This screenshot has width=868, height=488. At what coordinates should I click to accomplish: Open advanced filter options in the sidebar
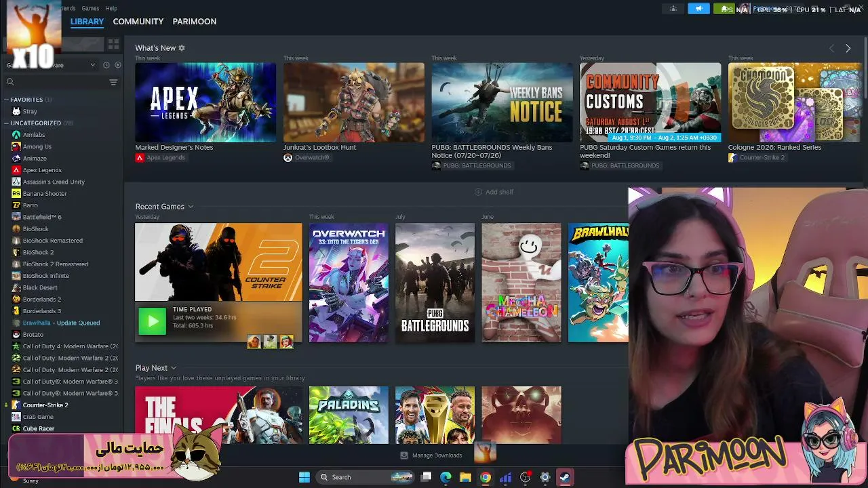coord(113,82)
